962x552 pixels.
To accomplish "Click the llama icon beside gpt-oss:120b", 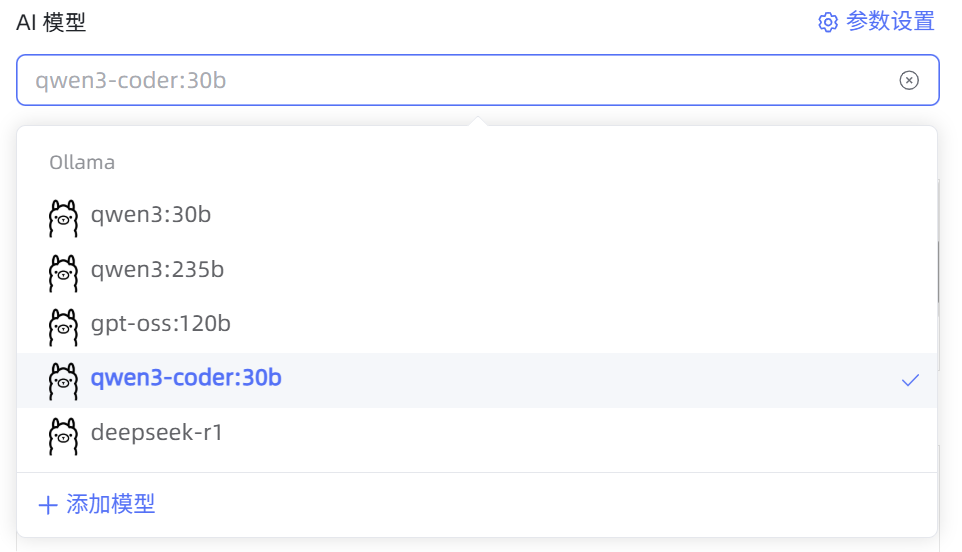I will pyautogui.click(x=63, y=325).
